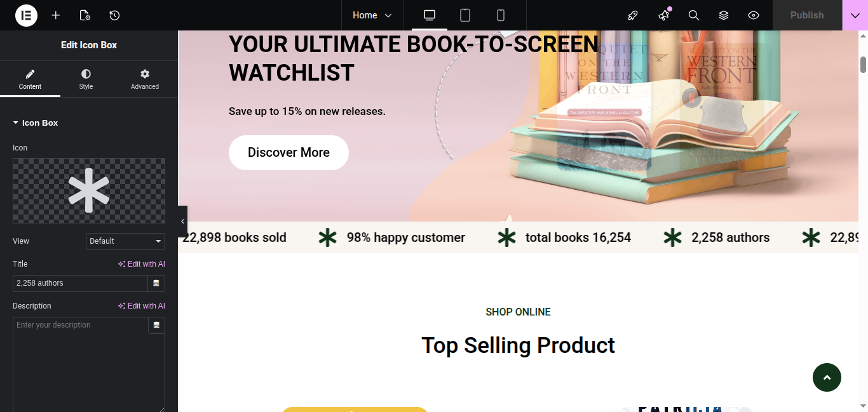Click the Title field containing 2,258 authors
Viewport: 868px width, 412px height.
coord(80,283)
